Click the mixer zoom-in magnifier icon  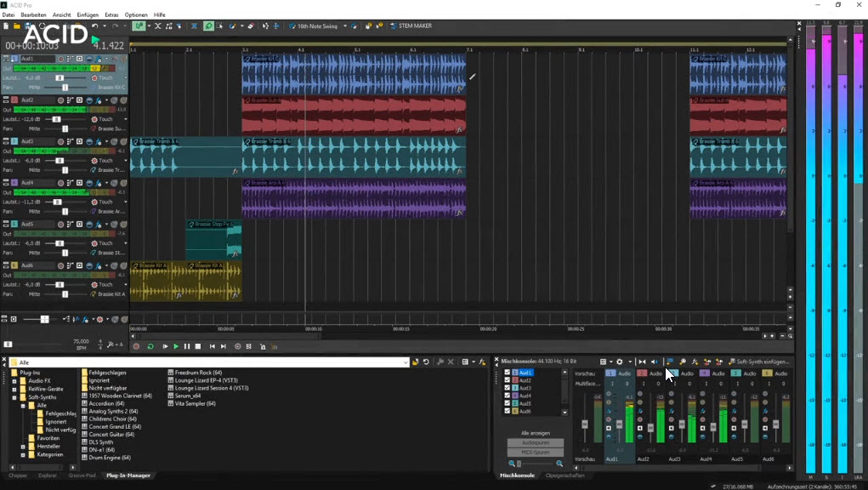click(559, 464)
